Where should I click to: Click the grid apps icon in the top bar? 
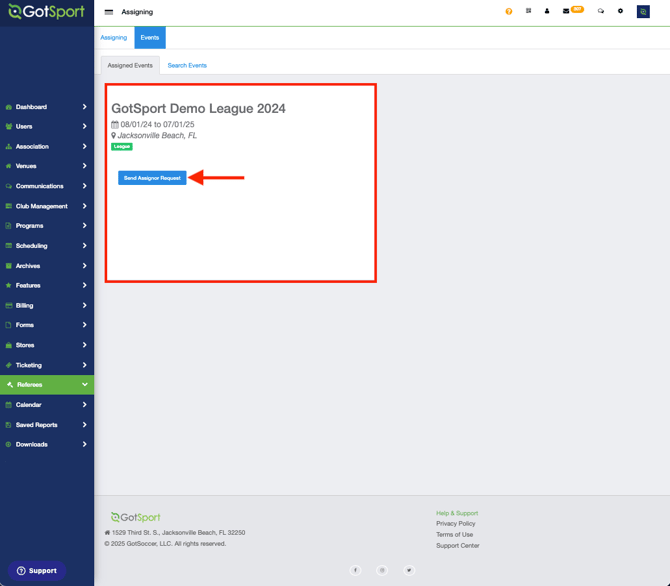coord(529,11)
